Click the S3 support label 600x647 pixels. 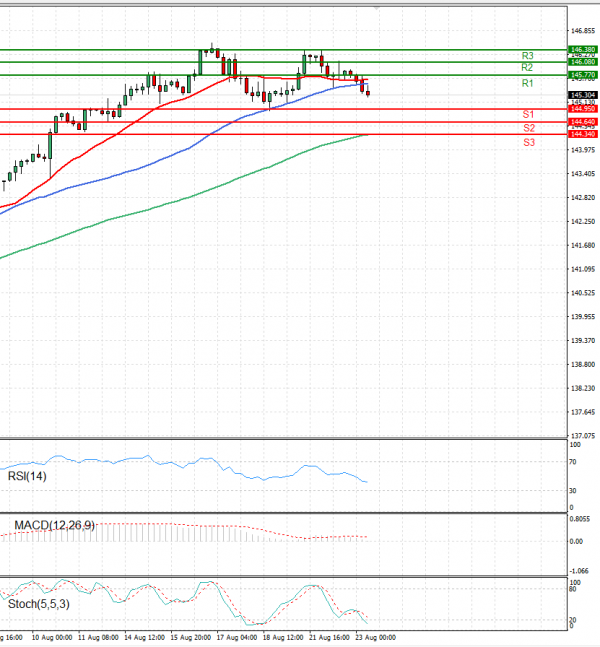click(x=529, y=143)
